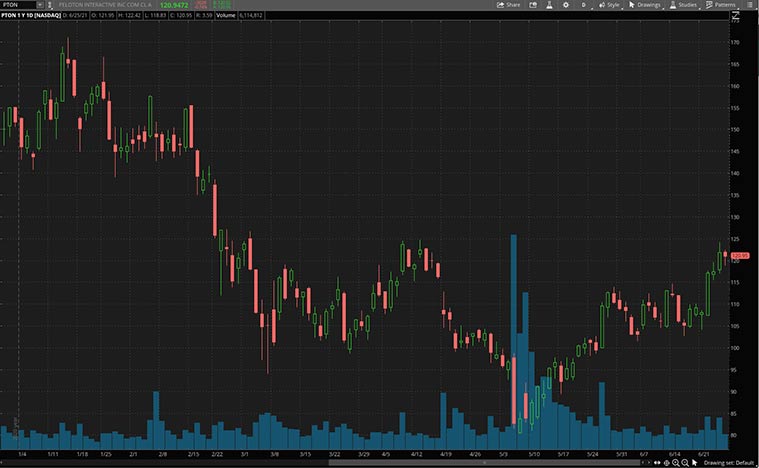This screenshot has width=759, height=468.
Task: Open the D timeframe dropdown
Action: click(x=585, y=5)
